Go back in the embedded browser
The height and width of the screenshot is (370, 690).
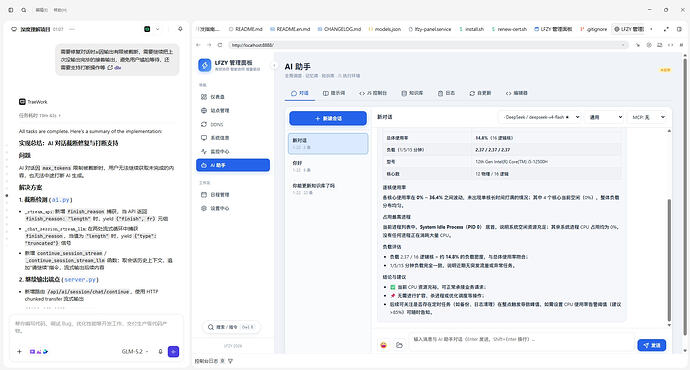click(198, 45)
